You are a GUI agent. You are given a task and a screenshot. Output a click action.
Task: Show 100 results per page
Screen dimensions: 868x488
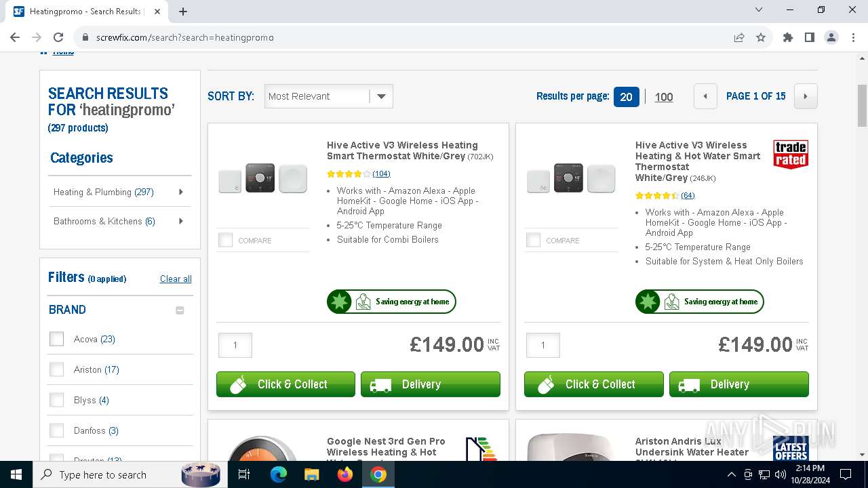pos(664,97)
